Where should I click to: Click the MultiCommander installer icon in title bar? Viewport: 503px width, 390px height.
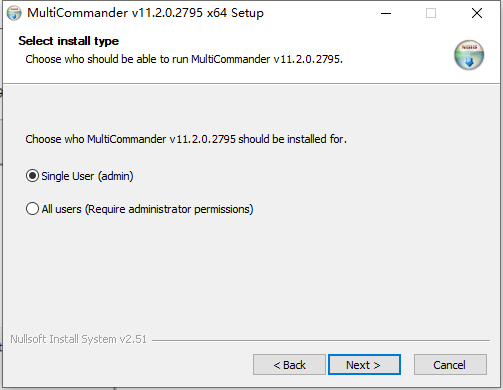pyautogui.click(x=14, y=13)
